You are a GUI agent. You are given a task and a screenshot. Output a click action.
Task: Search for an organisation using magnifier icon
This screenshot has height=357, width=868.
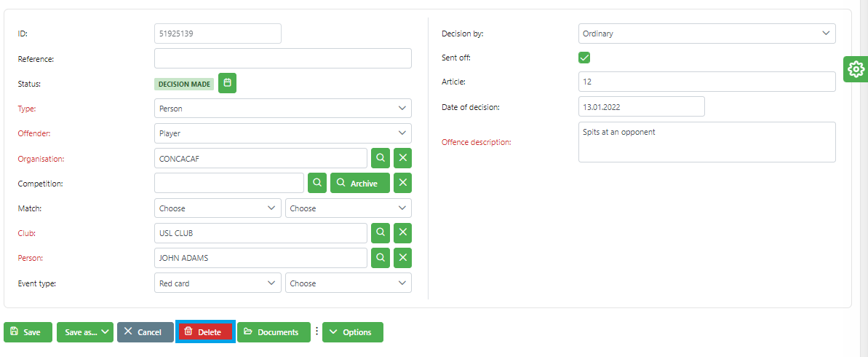pyautogui.click(x=379, y=158)
